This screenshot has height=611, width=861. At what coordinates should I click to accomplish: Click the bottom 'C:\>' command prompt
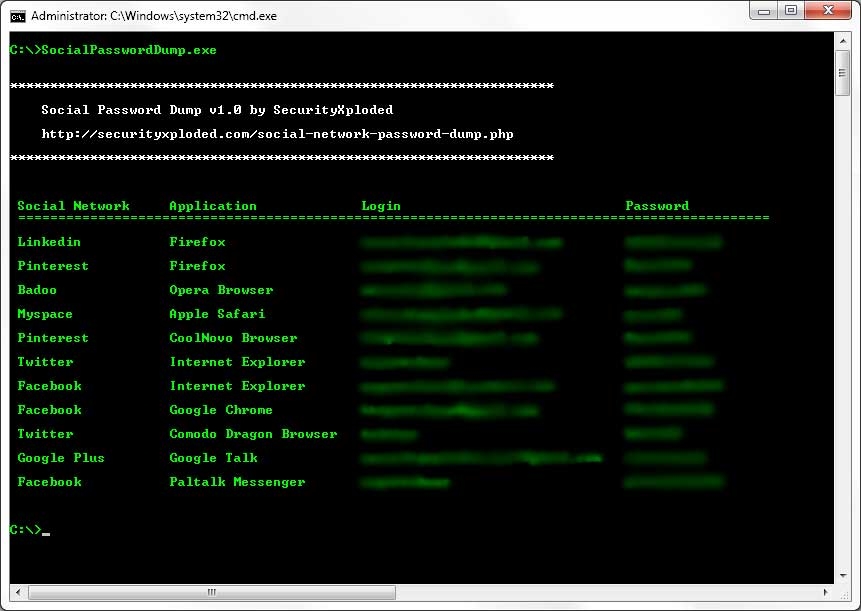[25, 530]
